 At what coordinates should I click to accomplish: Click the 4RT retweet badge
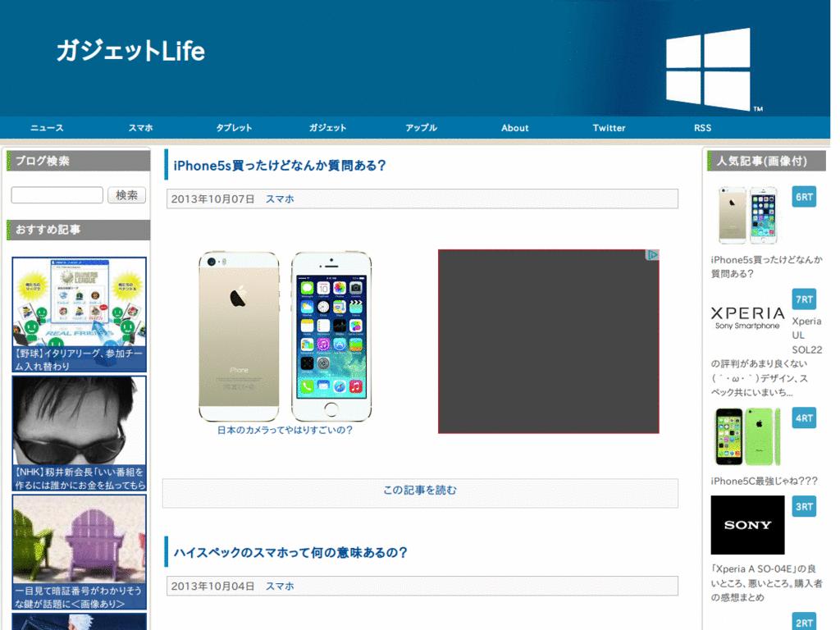(804, 418)
